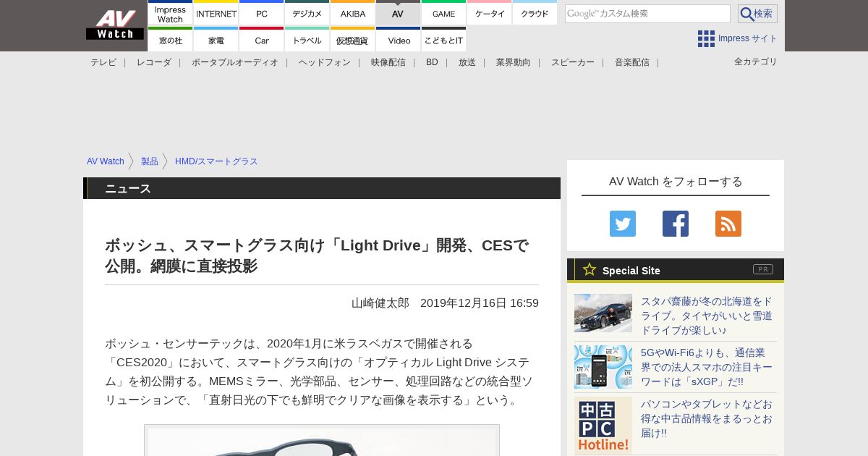
Task: Open the smart glasses article image
Action: point(322,440)
